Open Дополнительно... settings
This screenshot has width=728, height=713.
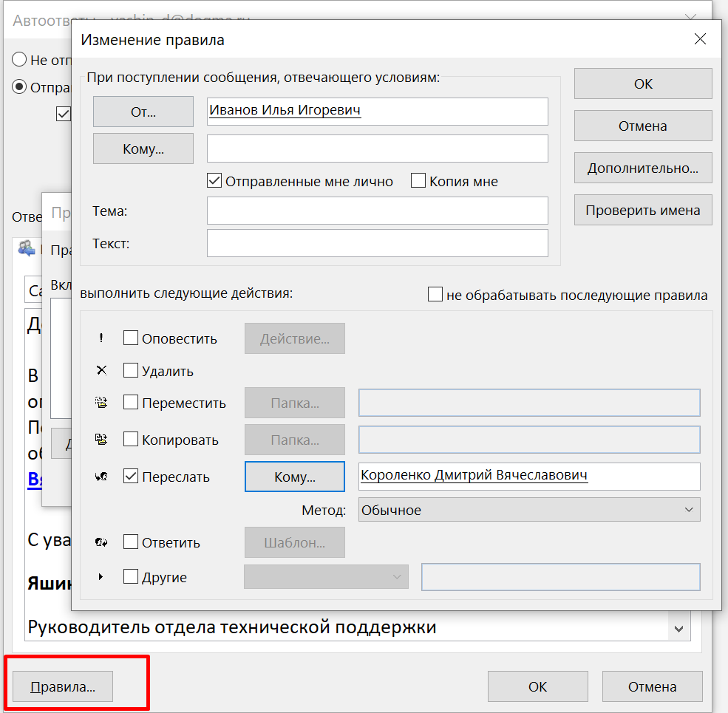642,168
